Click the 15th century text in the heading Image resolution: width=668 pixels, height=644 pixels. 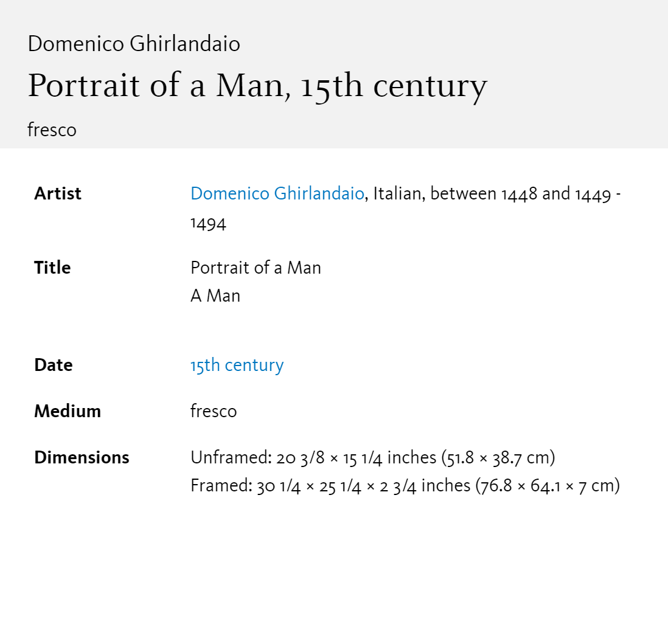point(394,86)
